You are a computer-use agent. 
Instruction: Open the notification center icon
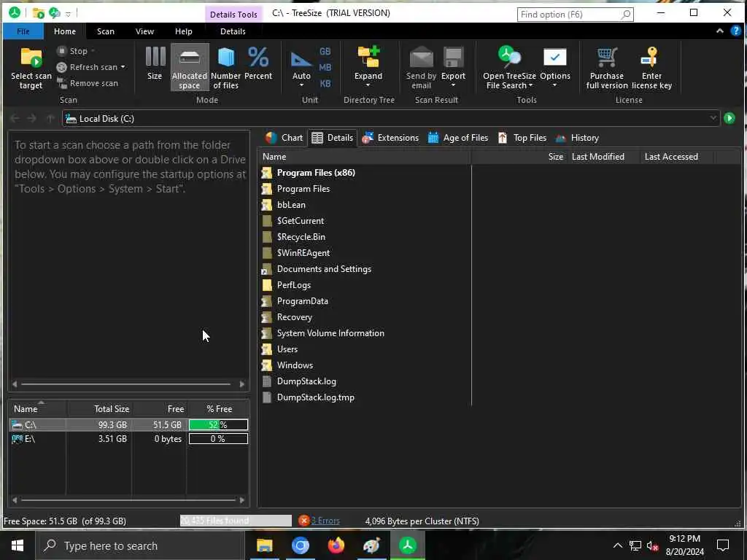pyautogui.click(x=723, y=545)
